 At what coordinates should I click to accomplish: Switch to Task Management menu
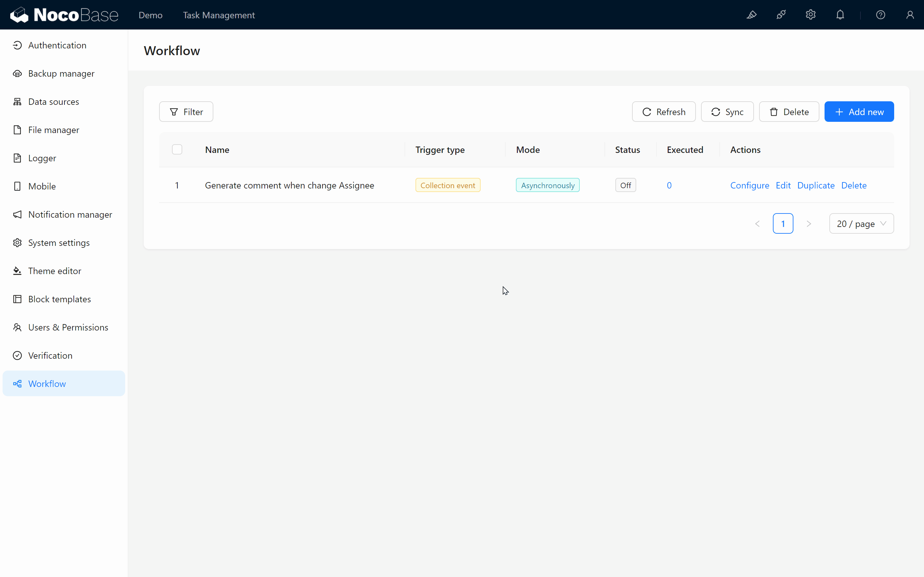coord(218,15)
